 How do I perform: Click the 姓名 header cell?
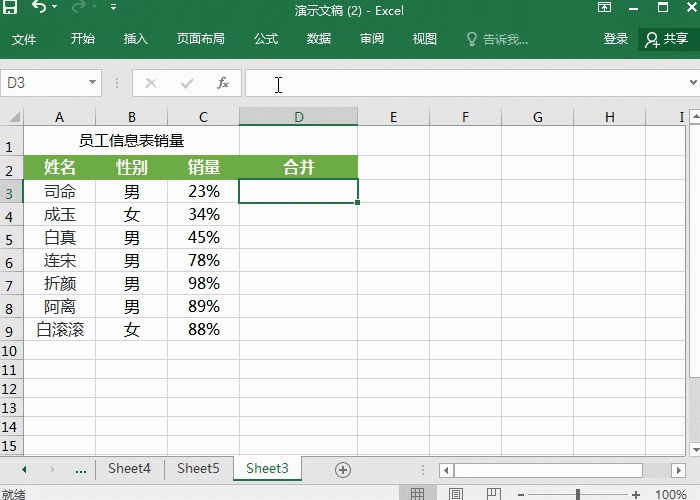click(x=59, y=167)
